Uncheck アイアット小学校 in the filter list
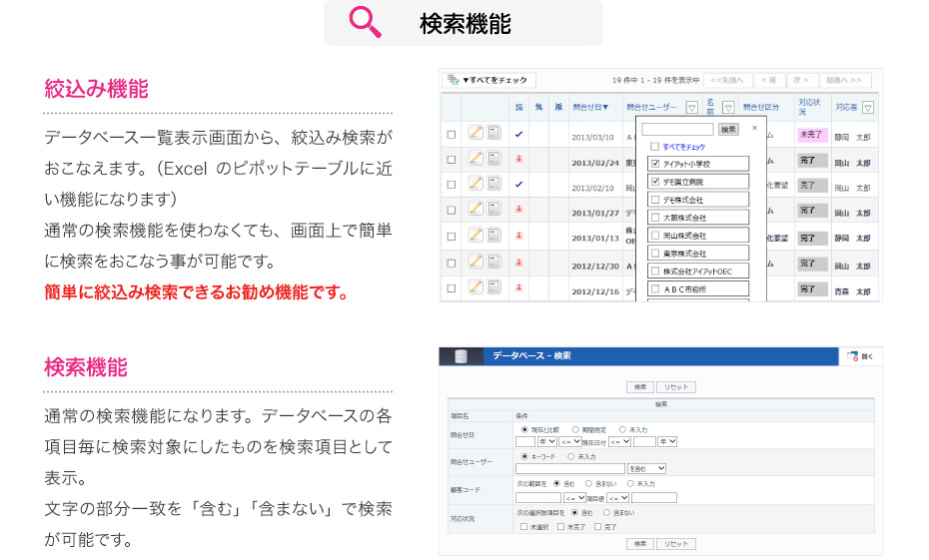 (x=655, y=164)
